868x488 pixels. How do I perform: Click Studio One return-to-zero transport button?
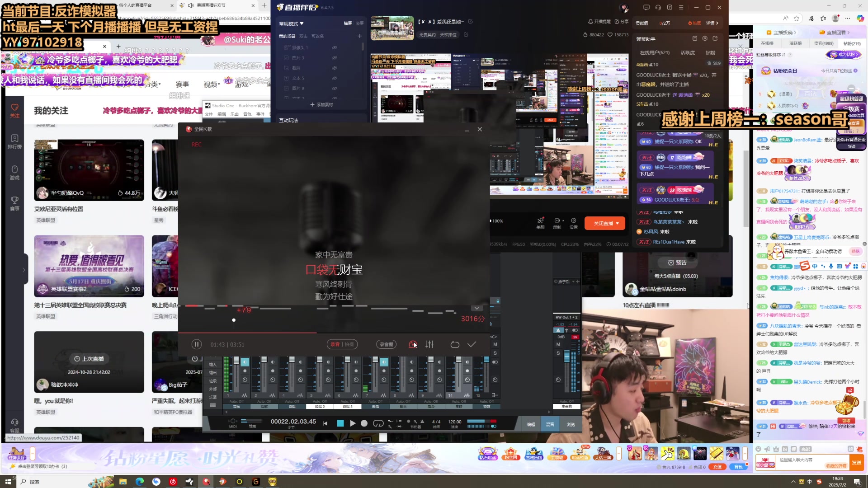click(325, 423)
